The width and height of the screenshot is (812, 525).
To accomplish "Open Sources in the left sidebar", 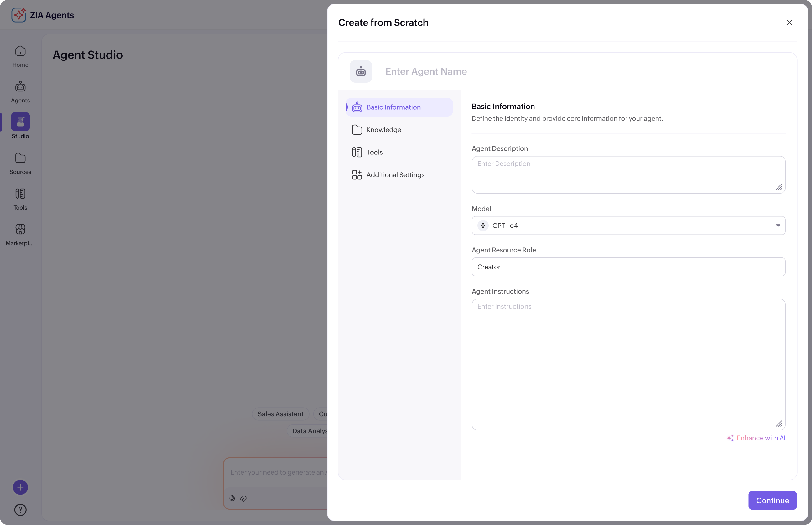I will (20, 164).
